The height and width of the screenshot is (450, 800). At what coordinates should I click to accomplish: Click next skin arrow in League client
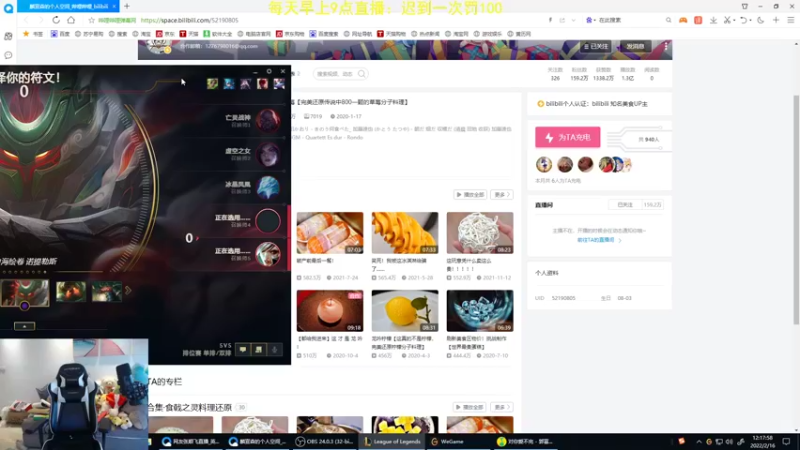(128, 290)
